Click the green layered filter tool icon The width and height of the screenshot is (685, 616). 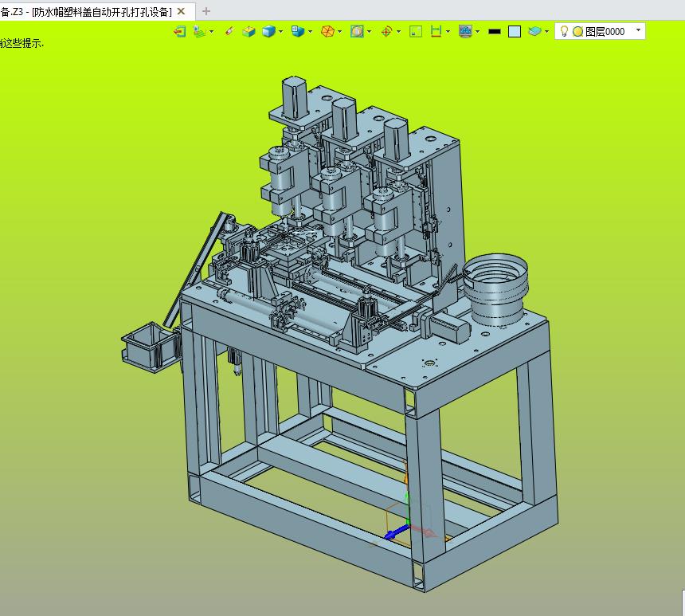point(199,32)
